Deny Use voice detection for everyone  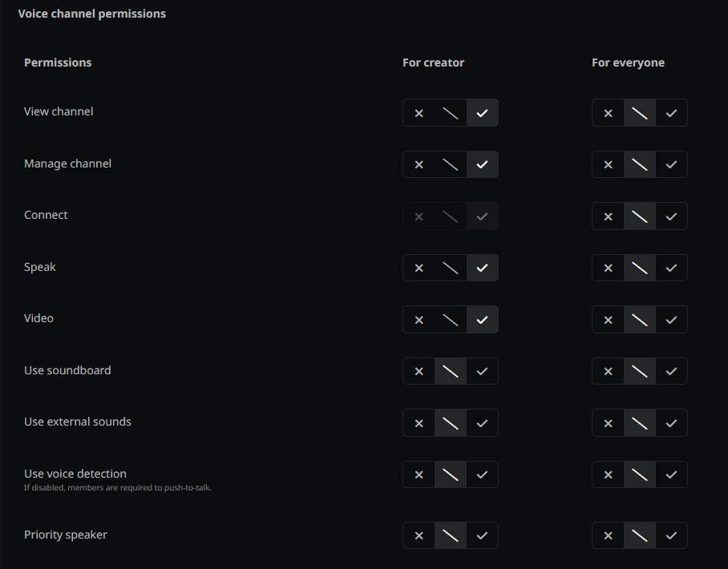click(x=608, y=474)
